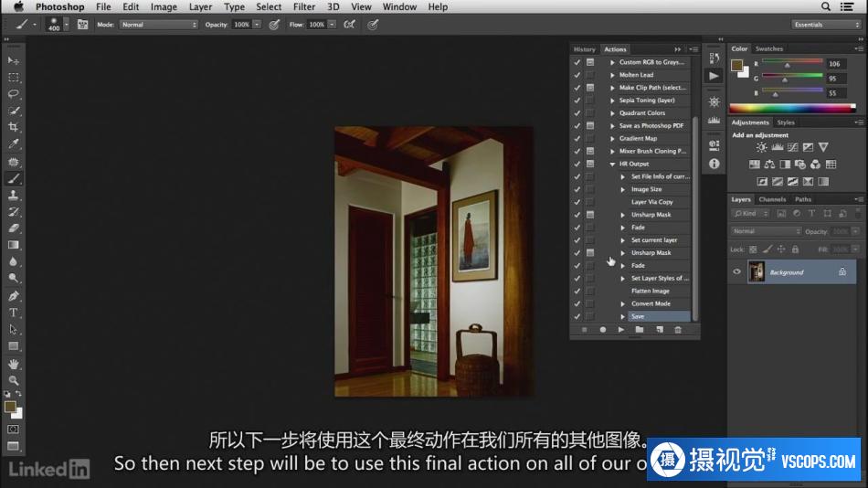Image resolution: width=868 pixels, height=488 pixels.
Task: Toggle the checkmark for Gradient Map action
Action: (577, 139)
